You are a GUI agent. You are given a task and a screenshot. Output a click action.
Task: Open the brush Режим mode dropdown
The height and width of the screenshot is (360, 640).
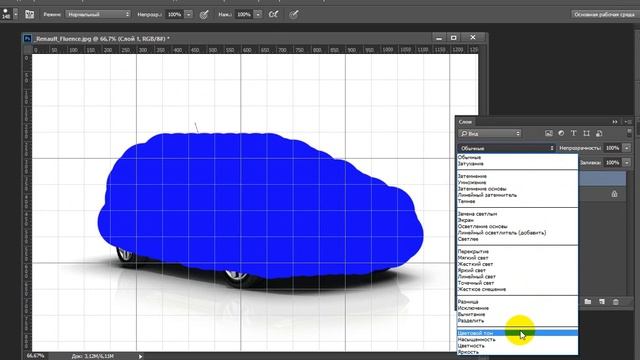click(x=98, y=14)
